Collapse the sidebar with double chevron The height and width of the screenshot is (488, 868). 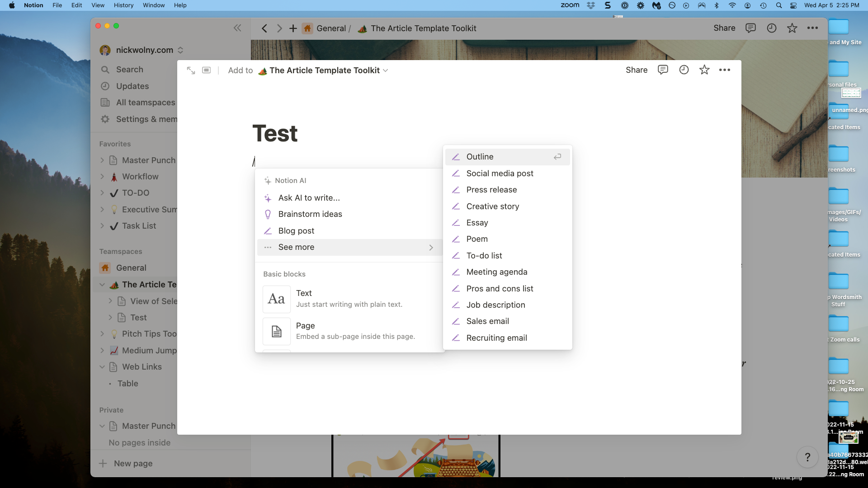tap(237, 28)
